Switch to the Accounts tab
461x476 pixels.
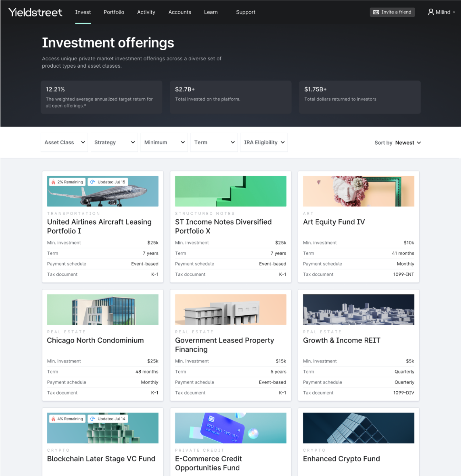180,12
